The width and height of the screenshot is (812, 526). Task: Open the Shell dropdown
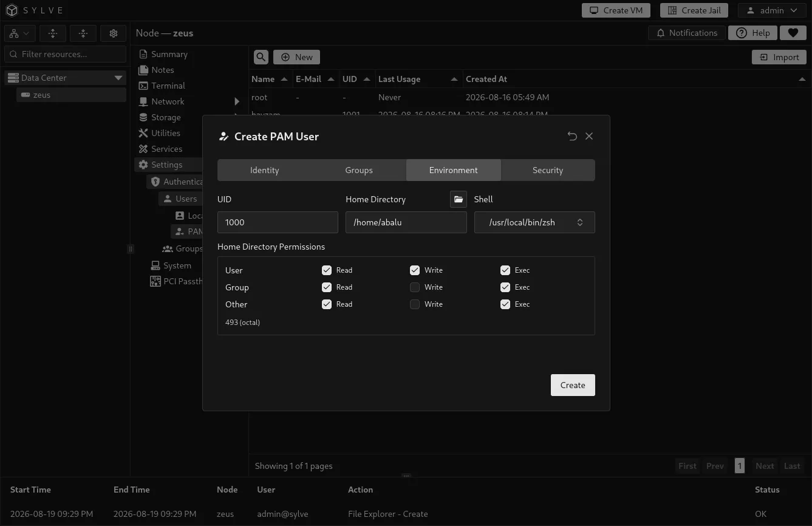pos(534,222)
